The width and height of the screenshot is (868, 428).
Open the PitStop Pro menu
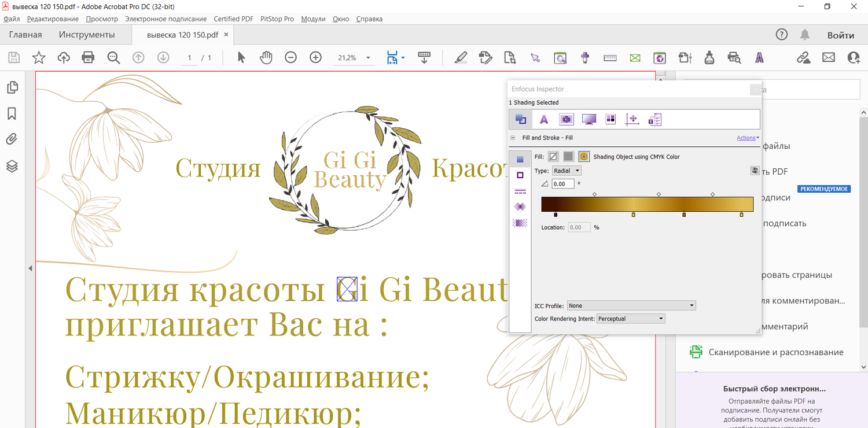(277, 19)
